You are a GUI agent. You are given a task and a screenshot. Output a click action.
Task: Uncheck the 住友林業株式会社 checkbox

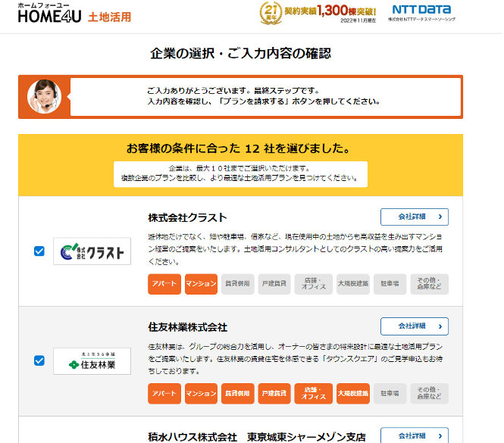click(39, 360)
